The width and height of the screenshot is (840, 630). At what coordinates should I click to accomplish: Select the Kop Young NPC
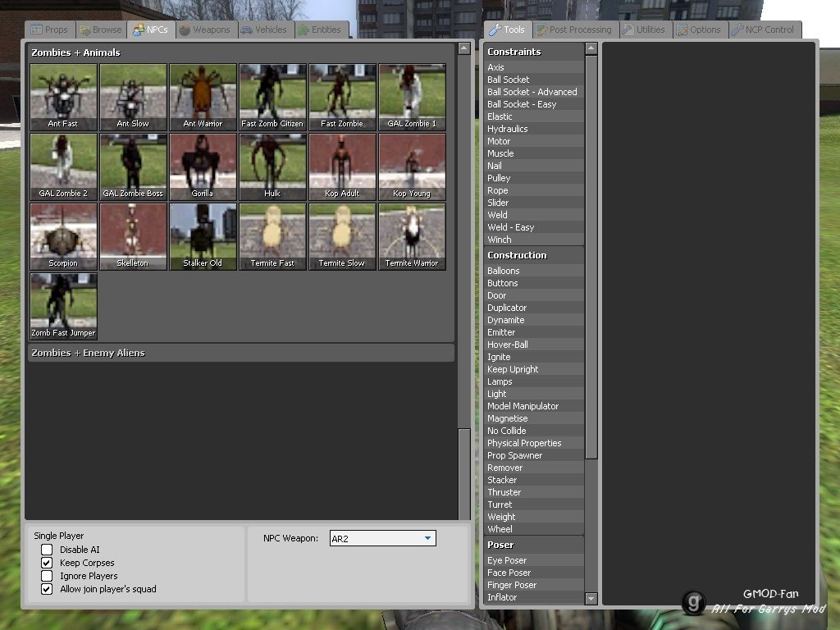pyautogui.click(x=412, y=167)
